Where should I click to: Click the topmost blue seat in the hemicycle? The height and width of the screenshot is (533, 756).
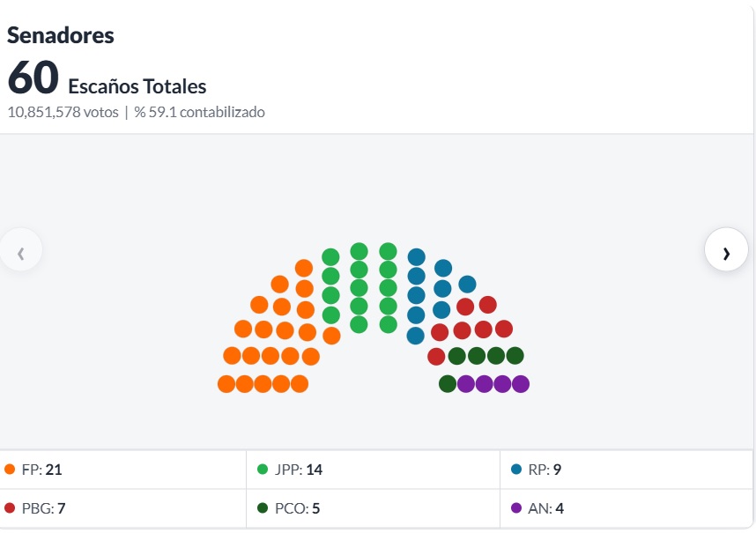[417, 257]
